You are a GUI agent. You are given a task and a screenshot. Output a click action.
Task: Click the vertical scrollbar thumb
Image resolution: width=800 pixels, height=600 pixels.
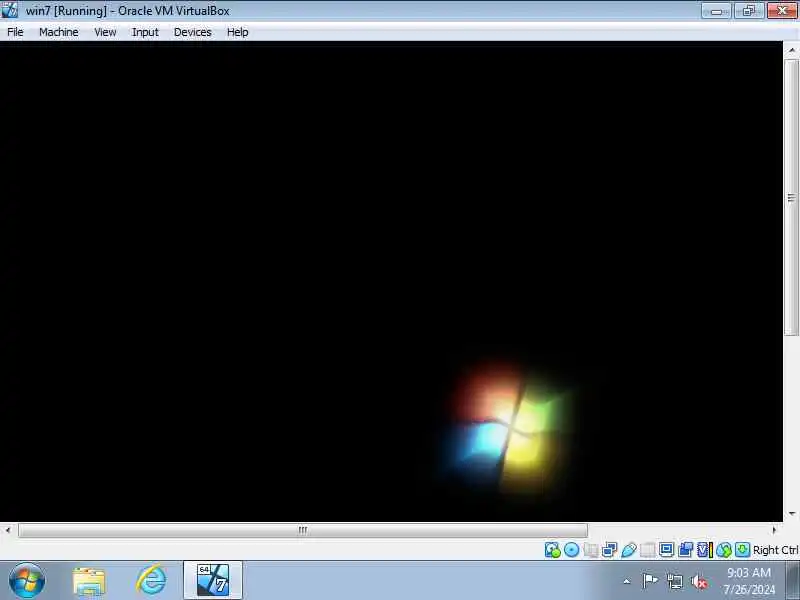pos(791,197)
